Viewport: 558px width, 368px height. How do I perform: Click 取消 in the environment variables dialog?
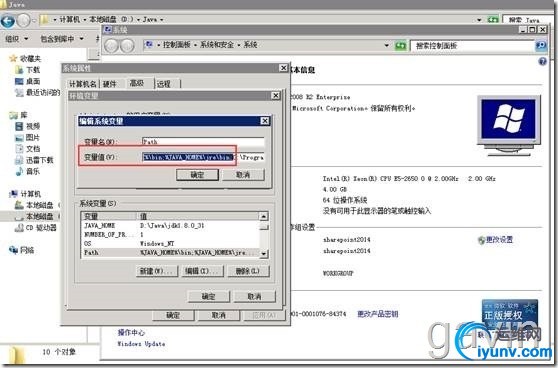(x=254, y=296)
